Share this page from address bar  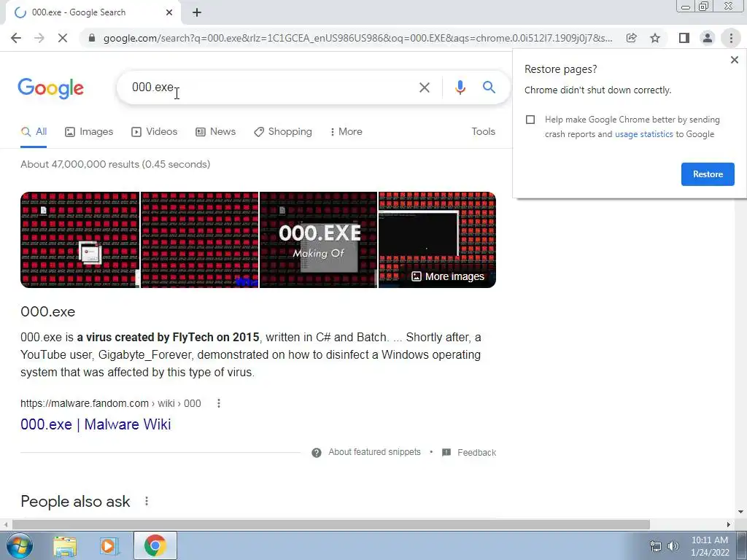(x=632, y=38)
